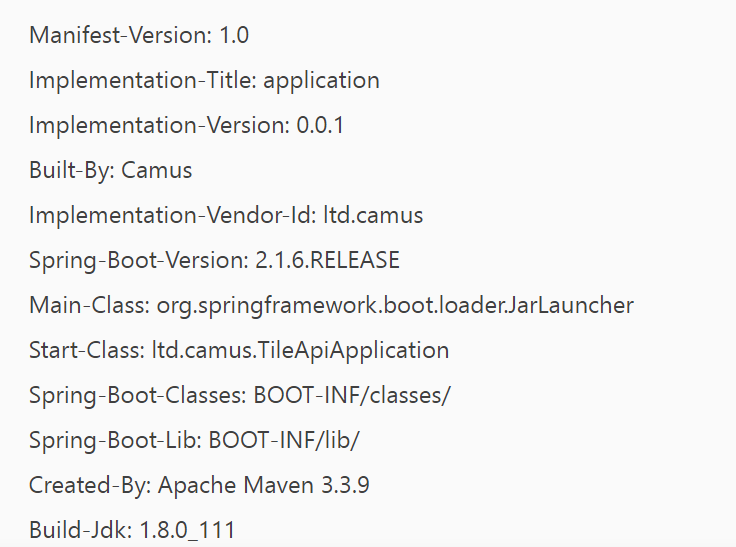
Task: Click the 'org.springframework.boot.loader.JarLauncher' class name
Action: [x=394, y=306]
